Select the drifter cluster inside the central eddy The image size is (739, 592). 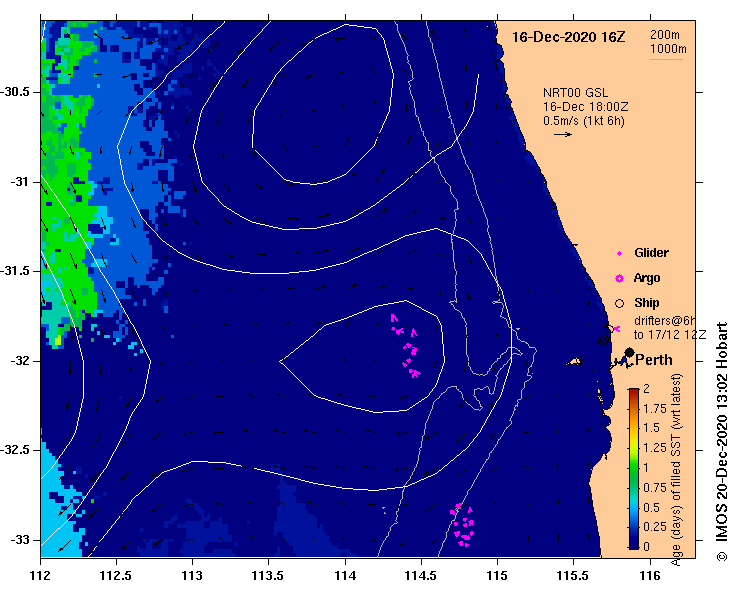point(406,346)
